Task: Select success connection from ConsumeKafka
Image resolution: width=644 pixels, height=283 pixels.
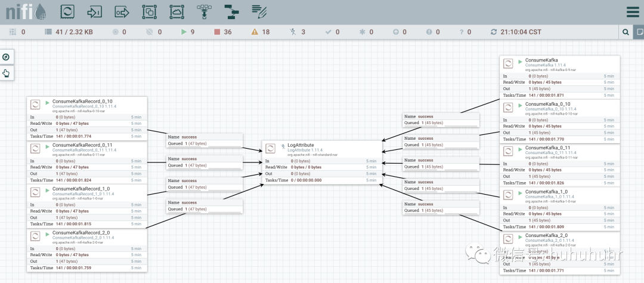Action: tap(441, 119)
